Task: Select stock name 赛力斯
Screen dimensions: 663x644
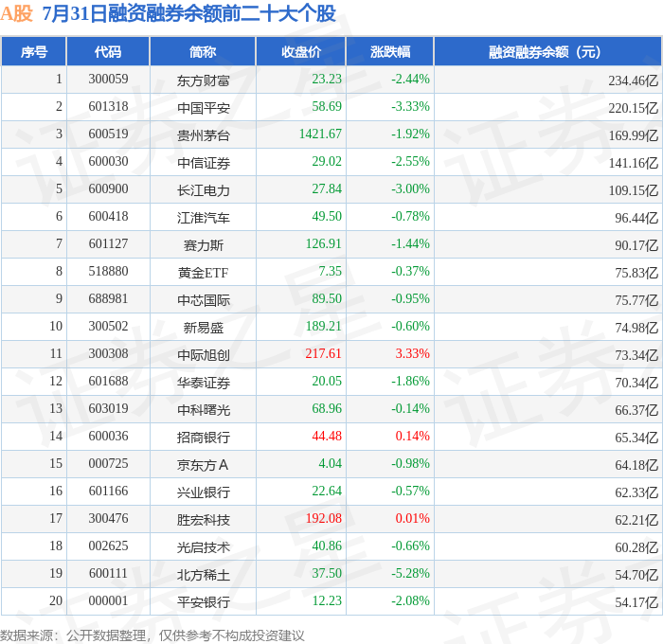Action: pyautogui.click(x=204, y=245)
